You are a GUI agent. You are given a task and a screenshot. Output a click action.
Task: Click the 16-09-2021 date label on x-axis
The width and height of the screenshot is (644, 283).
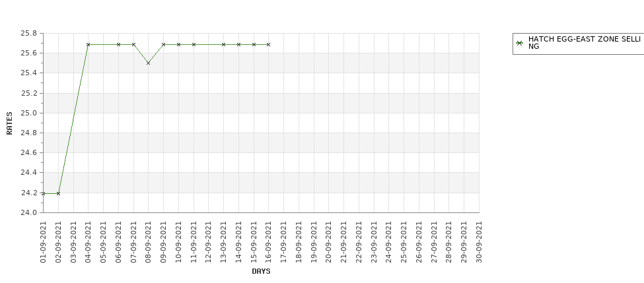[x=269, y=242]
